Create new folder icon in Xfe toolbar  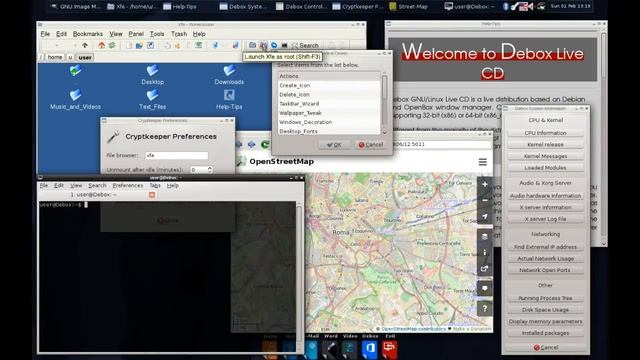(139, 45)
